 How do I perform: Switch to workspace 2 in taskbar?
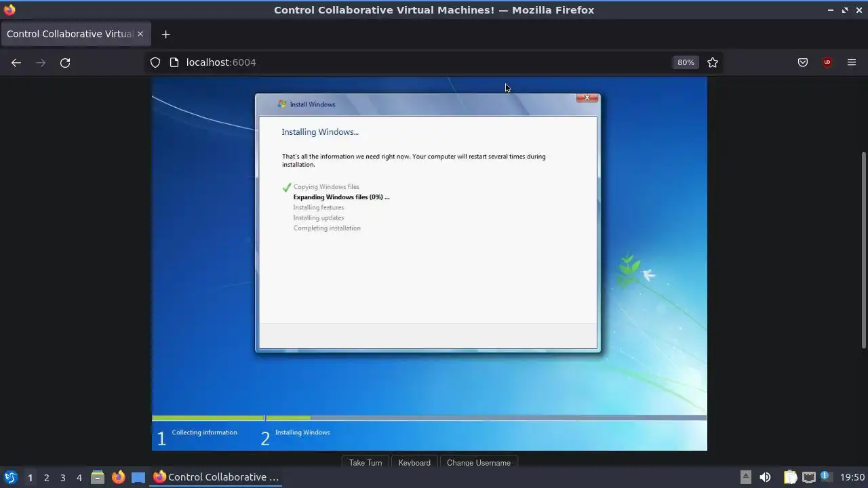(46, 477)
